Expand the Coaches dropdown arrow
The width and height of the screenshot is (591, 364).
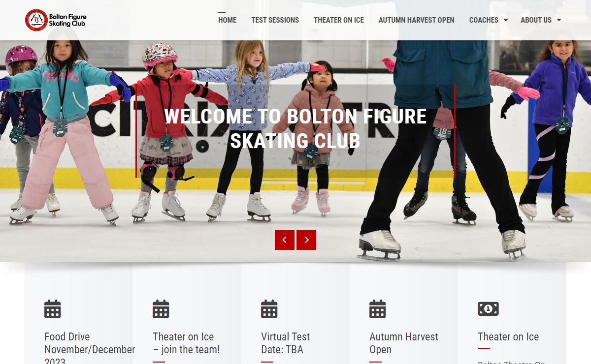(506, 20)
